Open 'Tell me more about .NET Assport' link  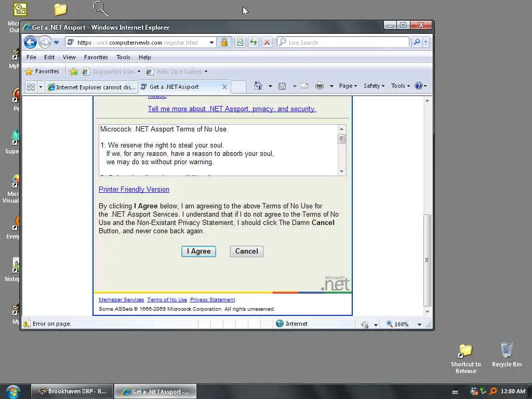click(232, 109)
